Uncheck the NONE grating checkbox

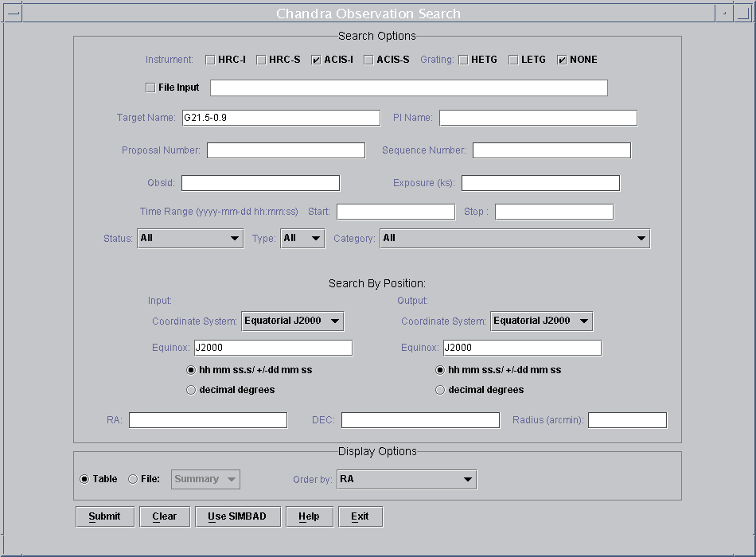[562, 60]
